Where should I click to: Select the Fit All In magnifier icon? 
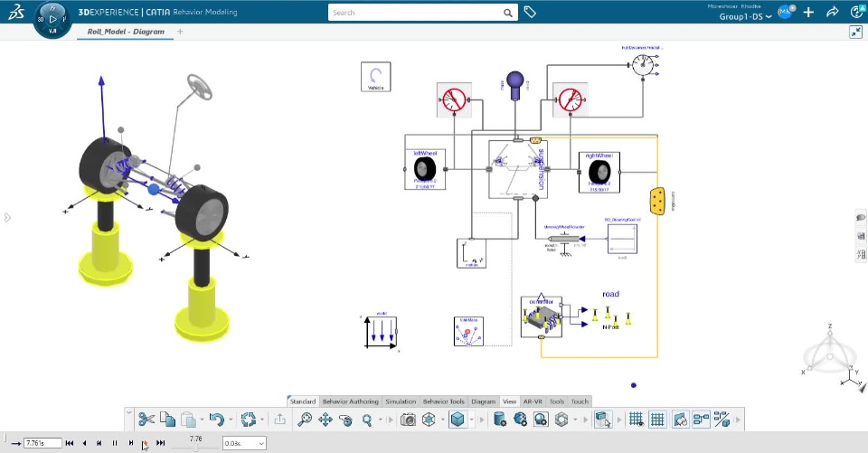305,420
